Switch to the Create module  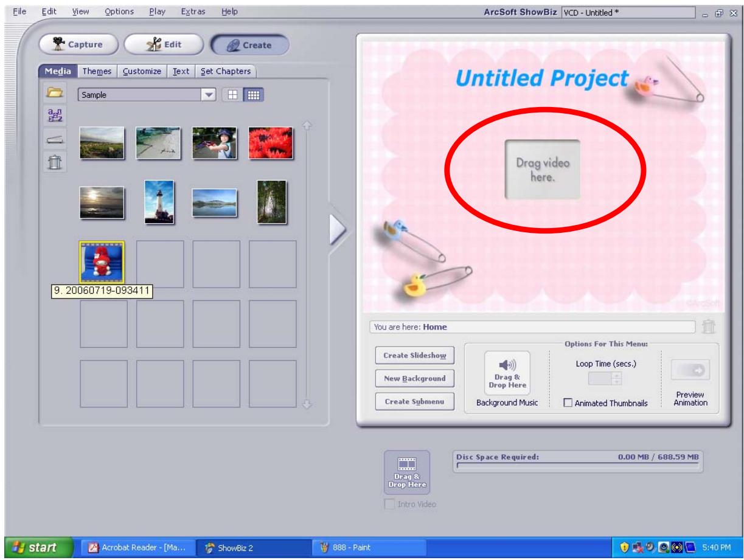coord(249,44)
